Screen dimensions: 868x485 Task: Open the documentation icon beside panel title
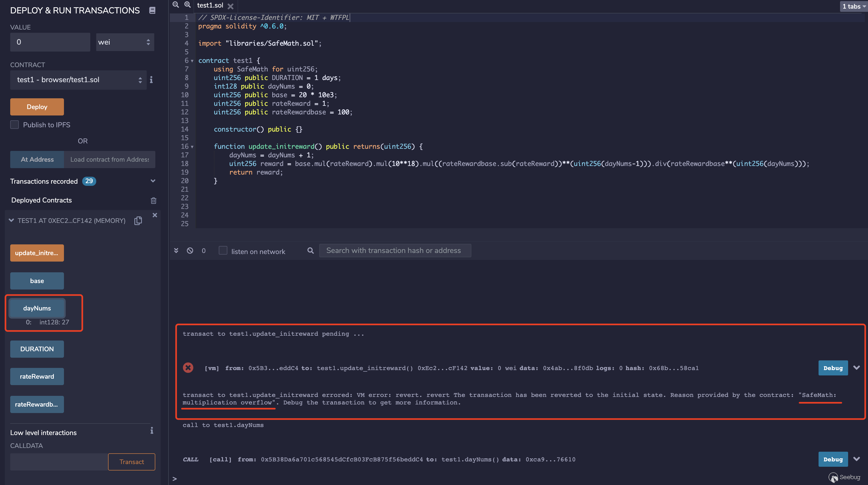152,10
